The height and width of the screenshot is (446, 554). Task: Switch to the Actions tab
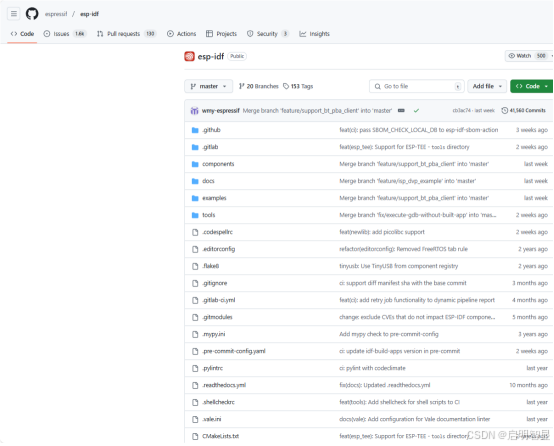point(181,34)
